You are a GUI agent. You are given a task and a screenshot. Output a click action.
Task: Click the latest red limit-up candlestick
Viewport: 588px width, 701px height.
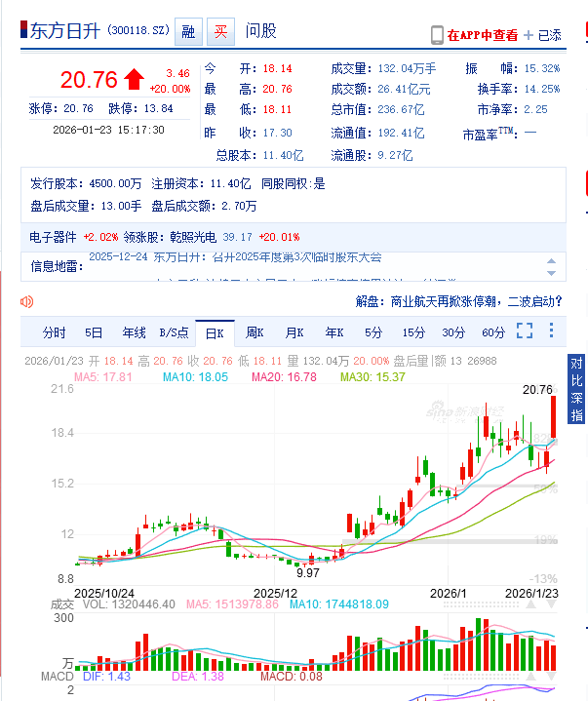coord(553,416)
